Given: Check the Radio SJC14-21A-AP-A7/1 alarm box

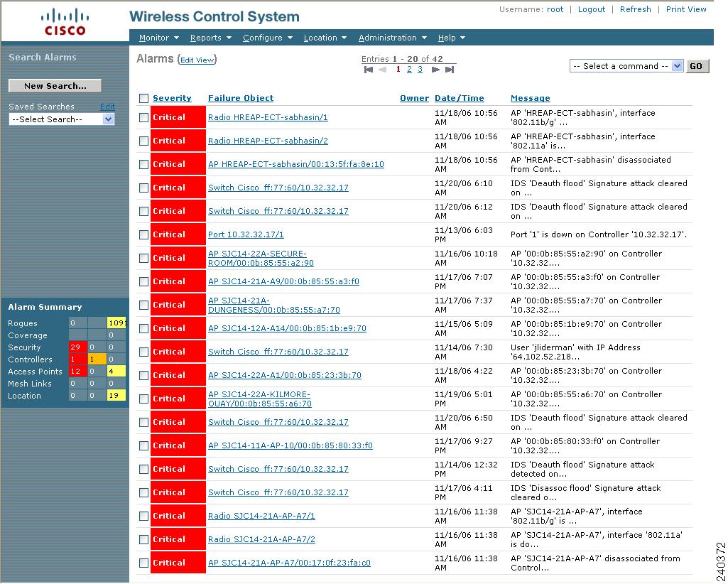Looking at the screenshot, I should point(144,517).
